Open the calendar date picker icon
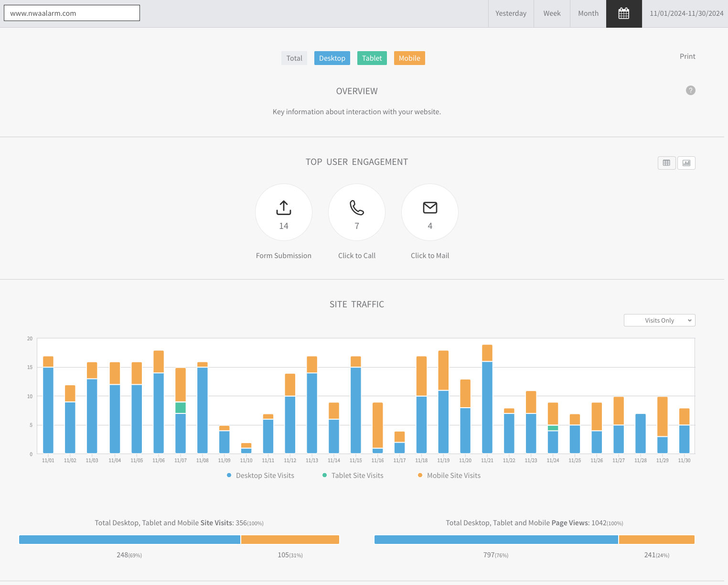The height and width of the screenshot is (585, 728). point(623,13)
